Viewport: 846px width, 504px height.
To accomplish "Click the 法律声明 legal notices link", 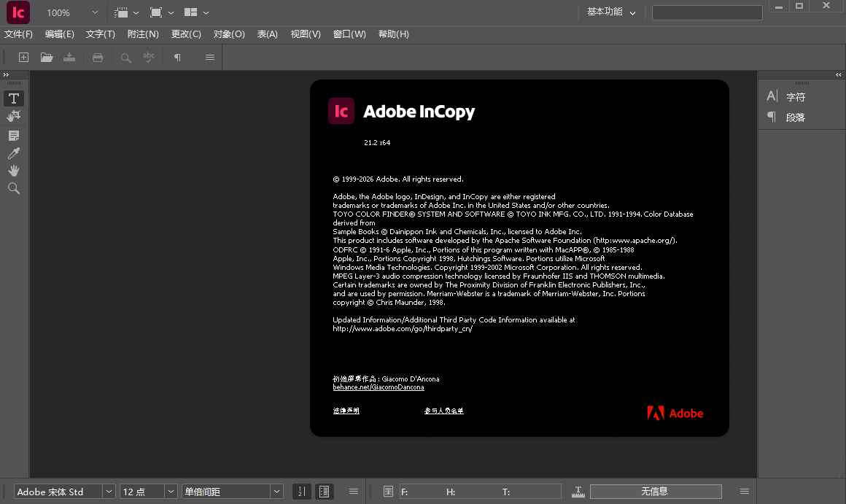I will click(x=346, y=411).
